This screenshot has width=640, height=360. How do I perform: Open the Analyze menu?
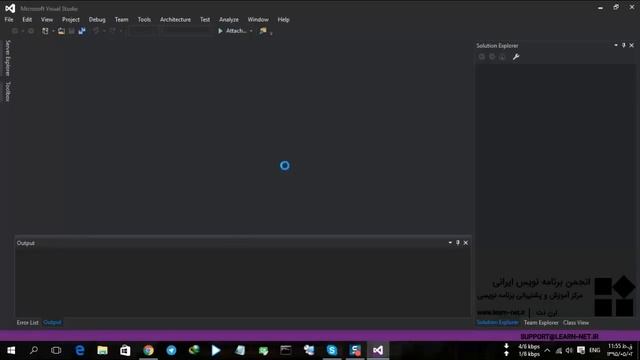tap(229, 20)
